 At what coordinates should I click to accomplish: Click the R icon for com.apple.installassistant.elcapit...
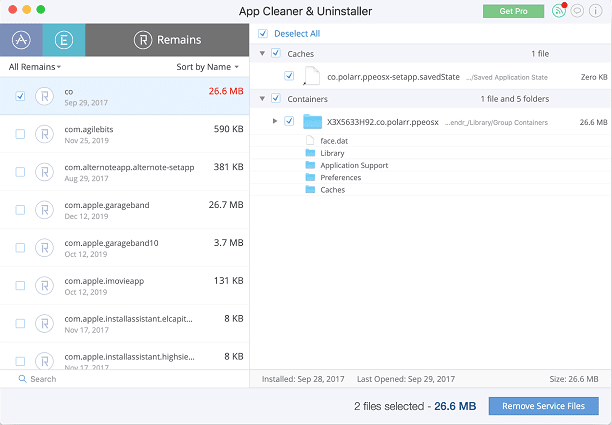(x=44, y=323)
